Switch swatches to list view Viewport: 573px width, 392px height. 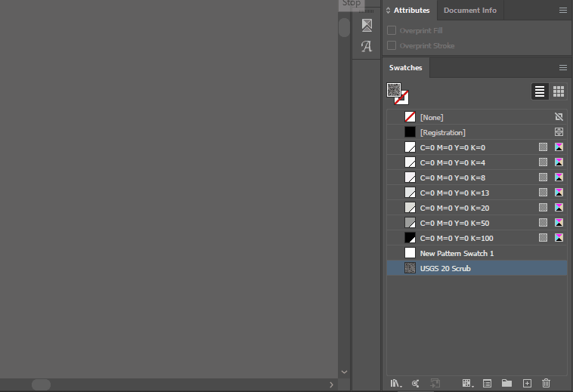pos(540,91)
